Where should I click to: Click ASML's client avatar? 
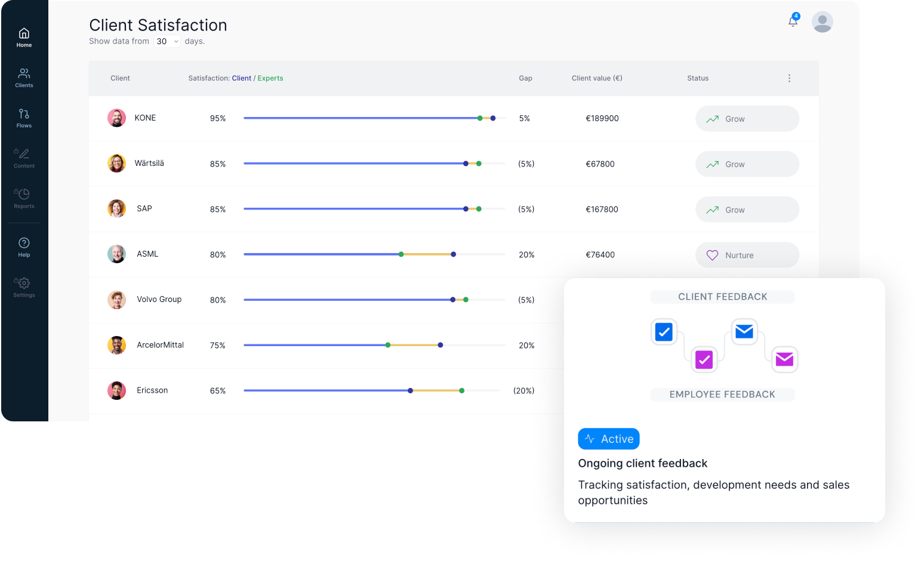(x=116, y=254)
